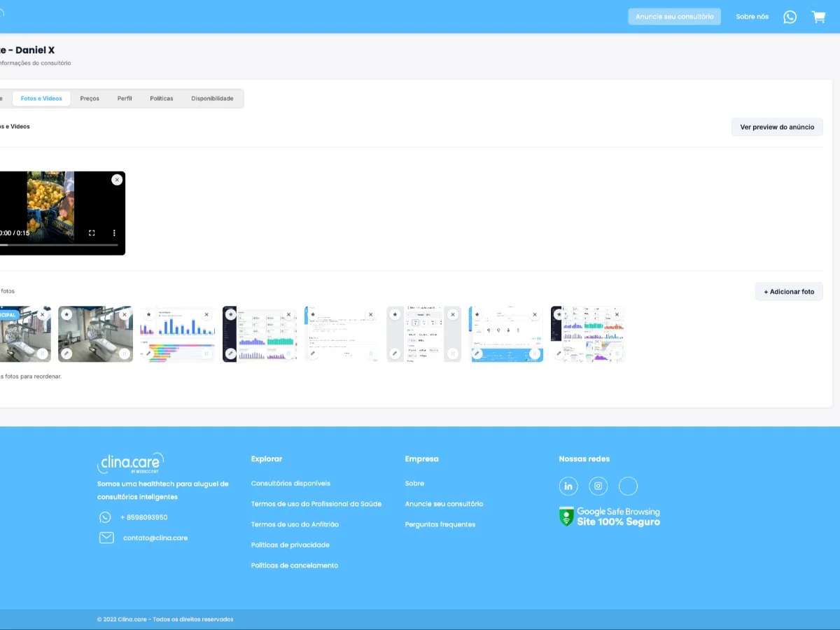The height and width of the screenshot is (630, 840).
Task: Remove the uploaded video with its X
Action: (117, 180)
